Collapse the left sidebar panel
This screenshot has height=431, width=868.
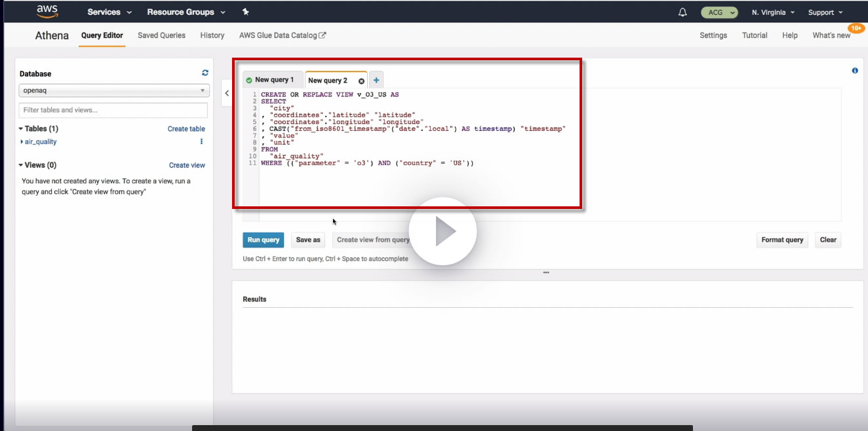click(227, 93)
